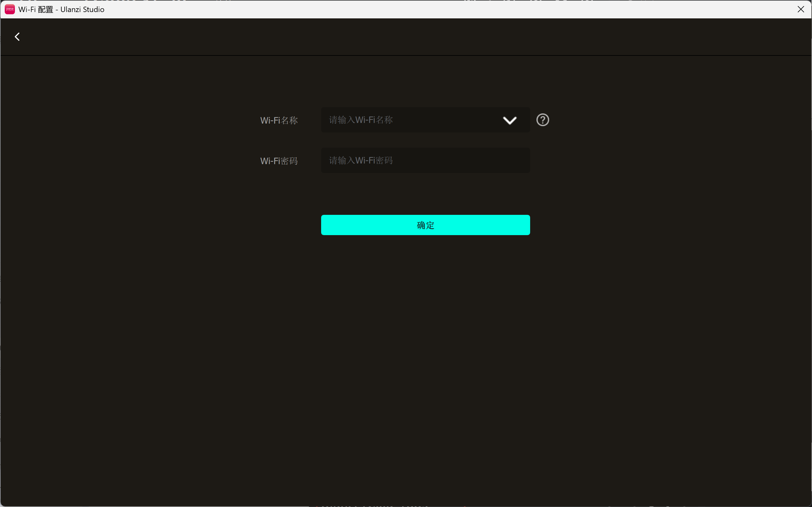The height and width of the screenshot is (507, 812).
Task: View Wi-Fi name help tooltip icon
Action: (x=542, y=120)
